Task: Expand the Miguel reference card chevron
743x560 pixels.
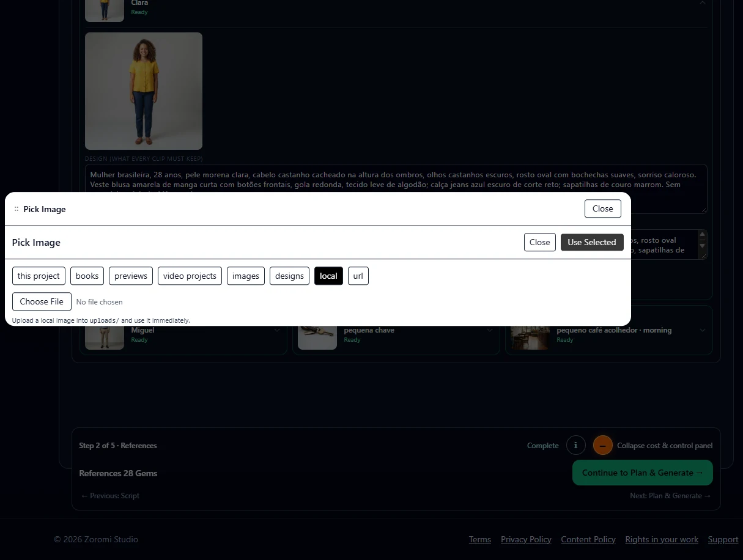Action: 277,330
